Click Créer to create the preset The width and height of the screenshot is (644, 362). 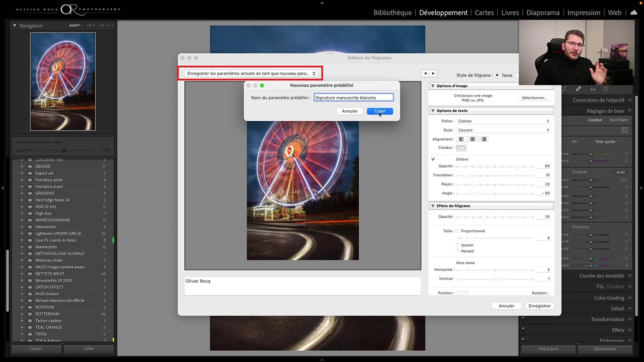point(380,111)
